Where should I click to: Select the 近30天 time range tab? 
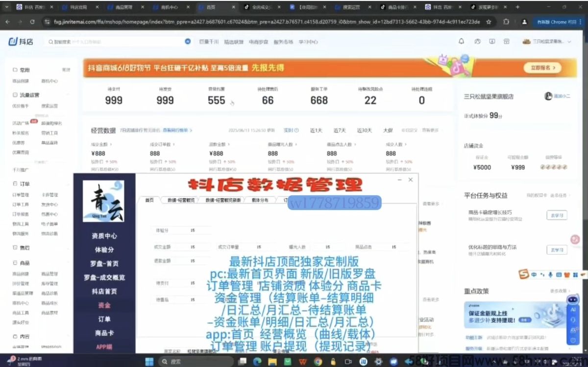[364, 131]
